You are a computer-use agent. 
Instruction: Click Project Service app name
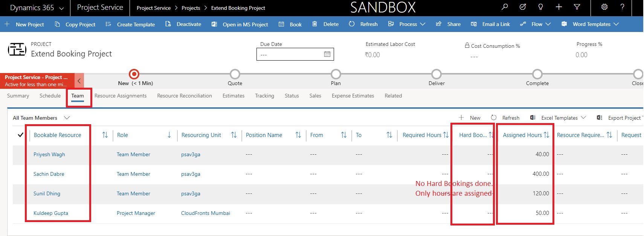pos(100,8)
